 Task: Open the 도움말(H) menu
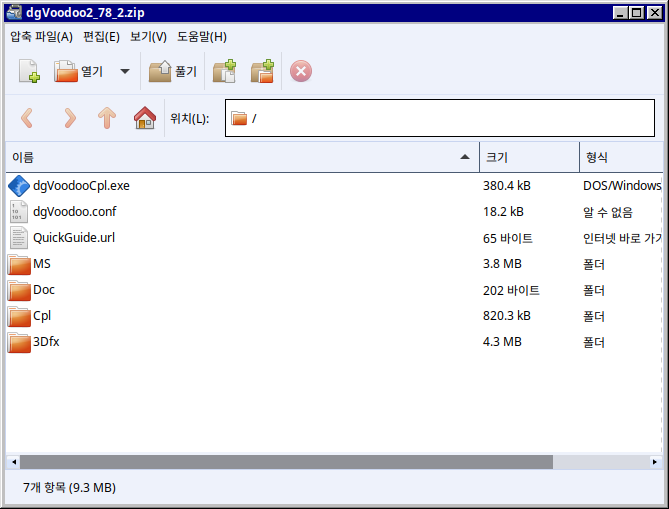[x=202, y=37]
